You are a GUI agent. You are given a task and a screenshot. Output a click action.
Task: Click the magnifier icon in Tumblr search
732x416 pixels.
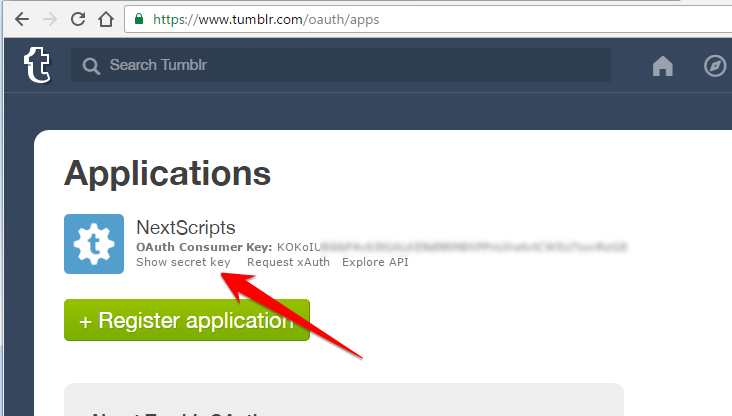91,66
